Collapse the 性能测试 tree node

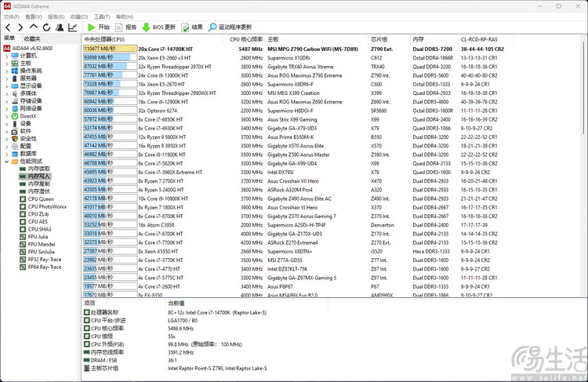click(x=6, y=162)
